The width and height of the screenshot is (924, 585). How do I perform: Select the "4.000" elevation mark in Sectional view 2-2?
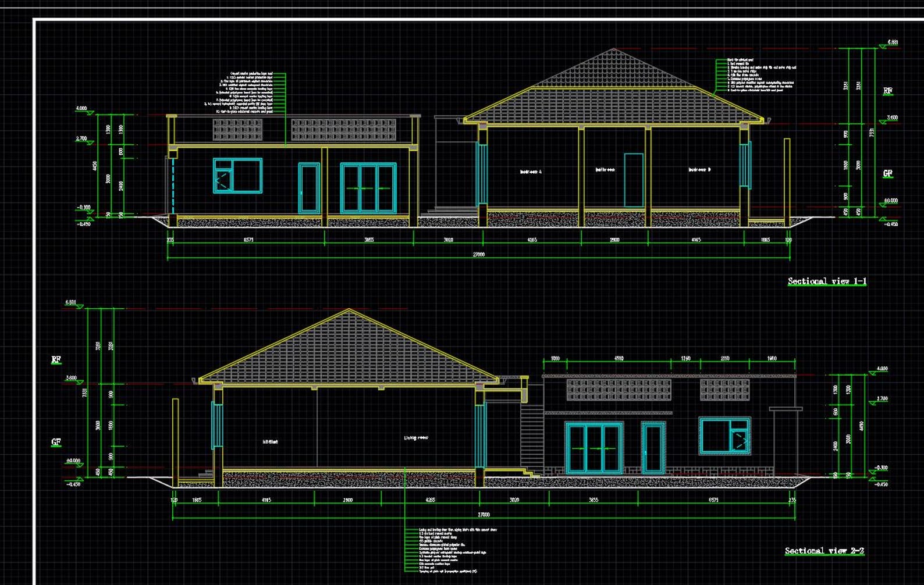(x=882, y=369)
